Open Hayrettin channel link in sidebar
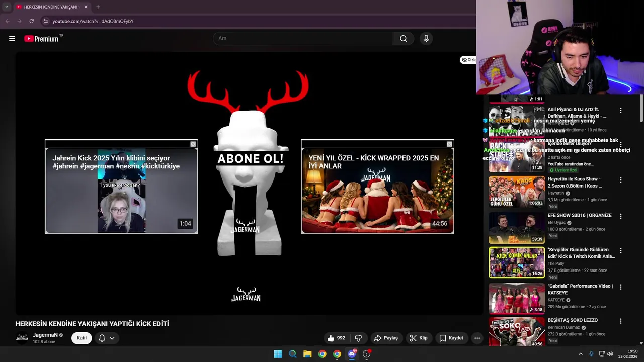 (x=556, y=193)
